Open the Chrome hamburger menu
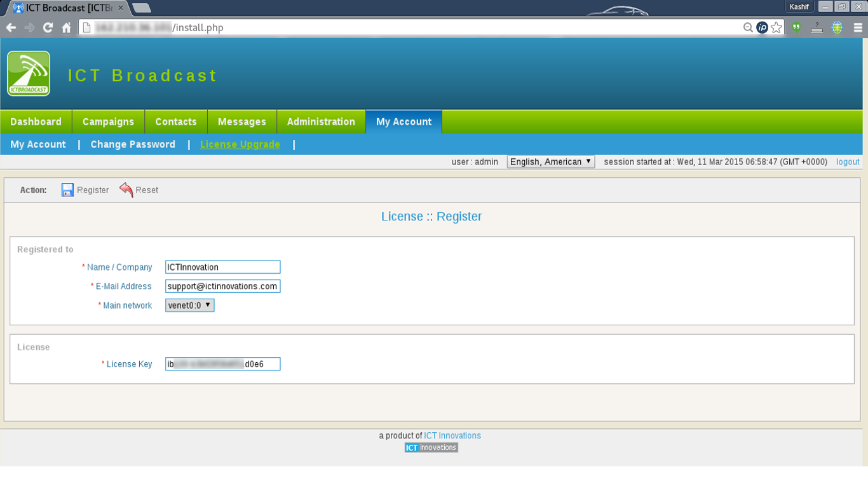The height and width of the screenshot is (488, 868). (858, 27)
